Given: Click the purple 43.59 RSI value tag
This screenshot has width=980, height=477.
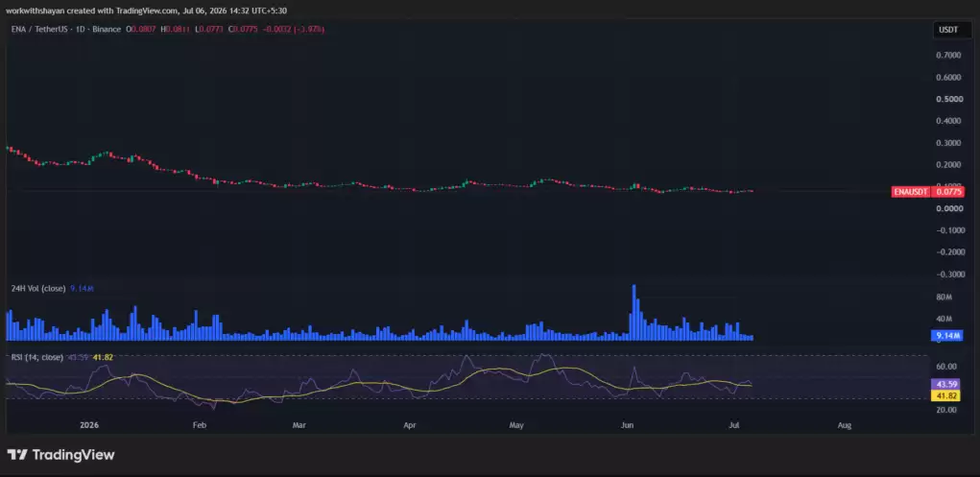Looking at the screenshot, I should (x=948, y=384).
